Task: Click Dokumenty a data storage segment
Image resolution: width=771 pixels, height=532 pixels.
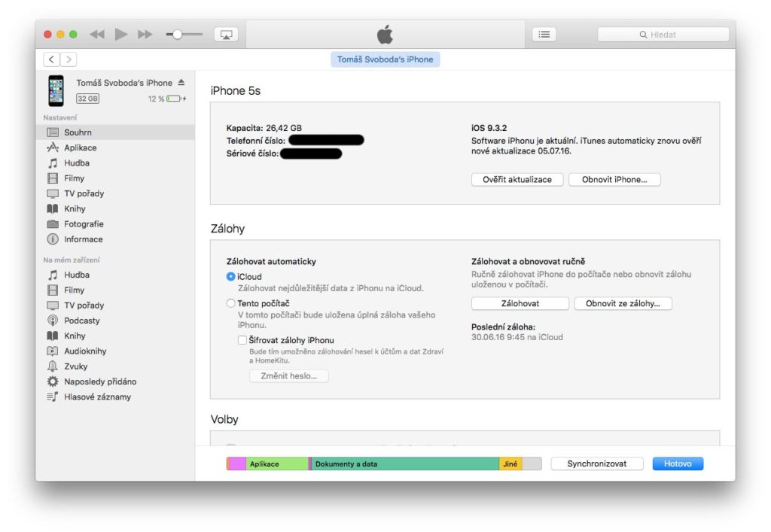Action: [406, 464]
